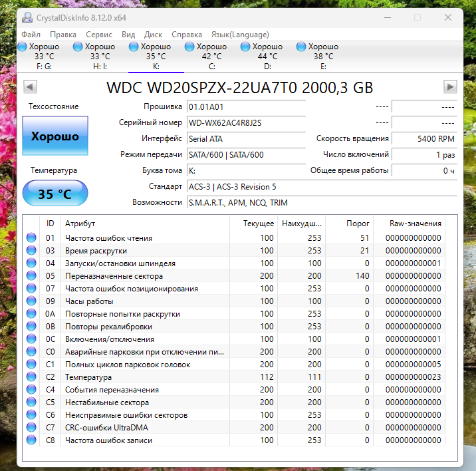
Task: Click the 35 °C temperature button
Action: [55, 194]
